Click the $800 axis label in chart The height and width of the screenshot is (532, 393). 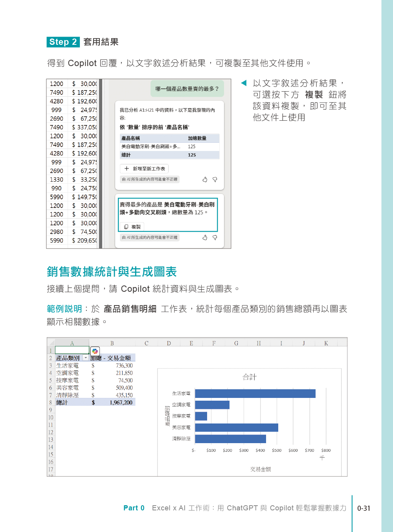coord(326,450)
